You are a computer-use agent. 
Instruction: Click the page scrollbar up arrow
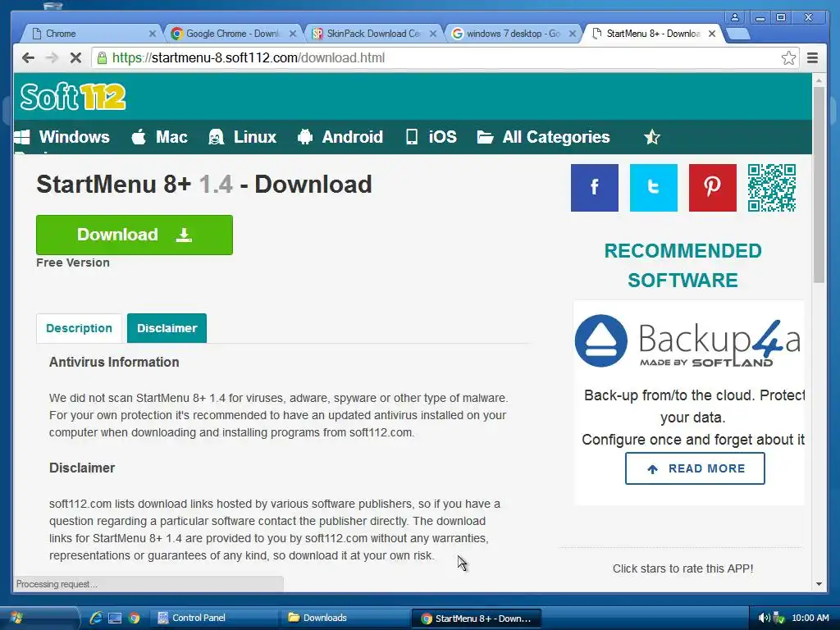pyautogui.click(x=819, y=80)
